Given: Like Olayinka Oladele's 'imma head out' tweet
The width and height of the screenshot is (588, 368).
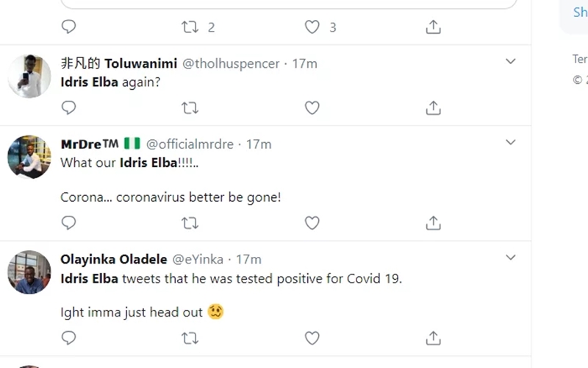Looking at the screenshot, I should pyautogui.click(x=312, y=338).
